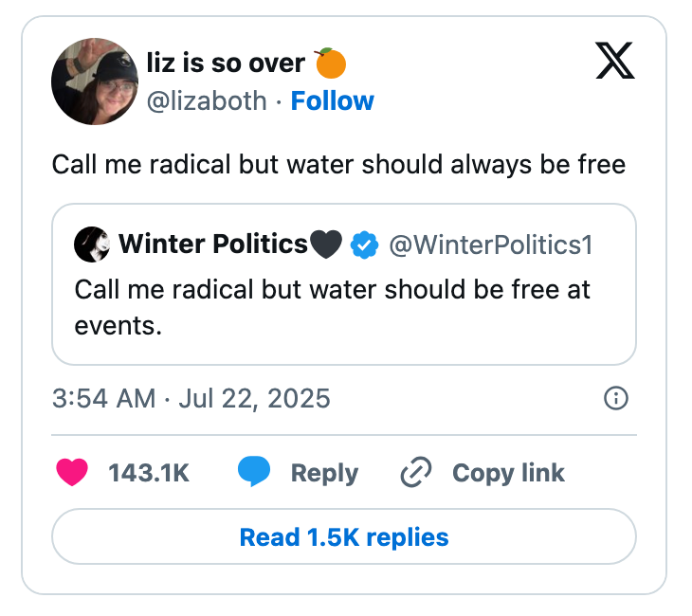
Task: Click the "liz is so over" display name
Action: coord(226,63)
